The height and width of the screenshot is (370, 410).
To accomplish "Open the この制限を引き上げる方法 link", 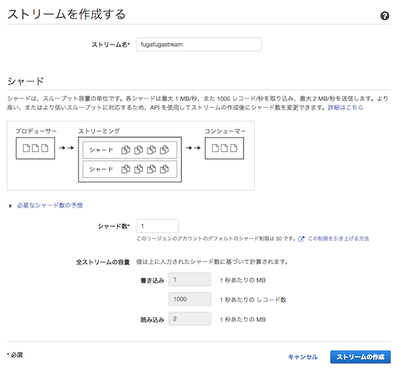I will pos(338,239).
